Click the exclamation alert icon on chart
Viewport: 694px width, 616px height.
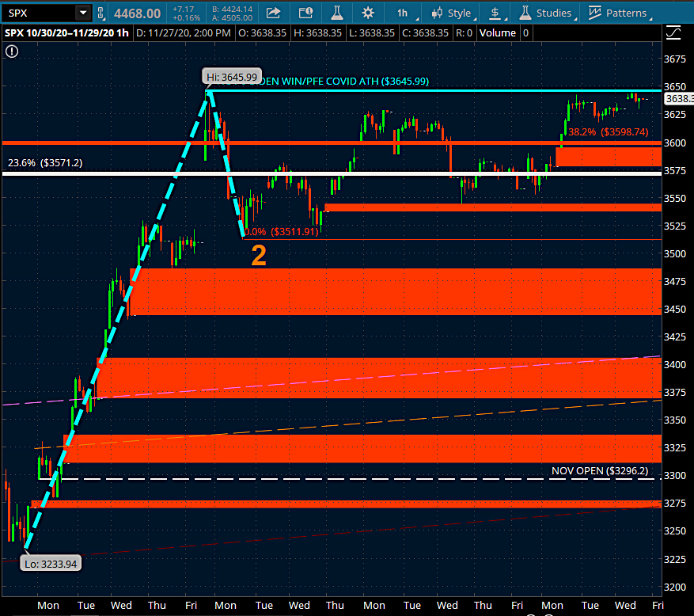(11, 51)
